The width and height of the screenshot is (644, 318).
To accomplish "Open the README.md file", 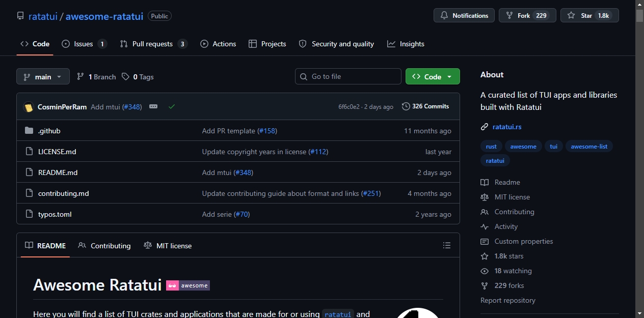I will click(58, 172).
